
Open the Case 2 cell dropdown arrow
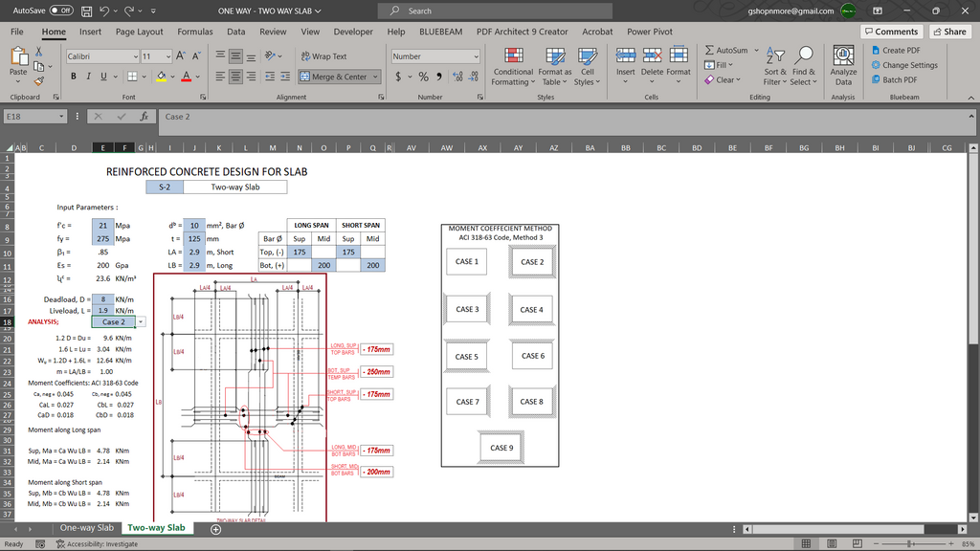point(141,321)
